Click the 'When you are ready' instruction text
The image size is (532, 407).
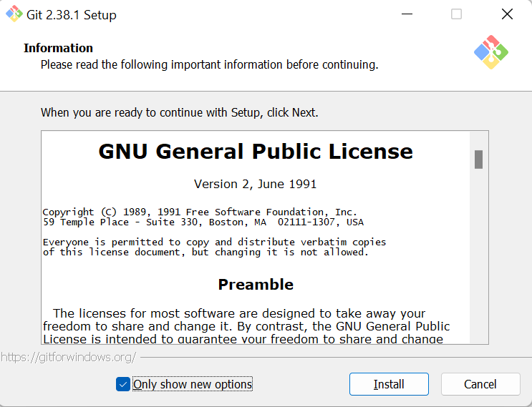179,112
